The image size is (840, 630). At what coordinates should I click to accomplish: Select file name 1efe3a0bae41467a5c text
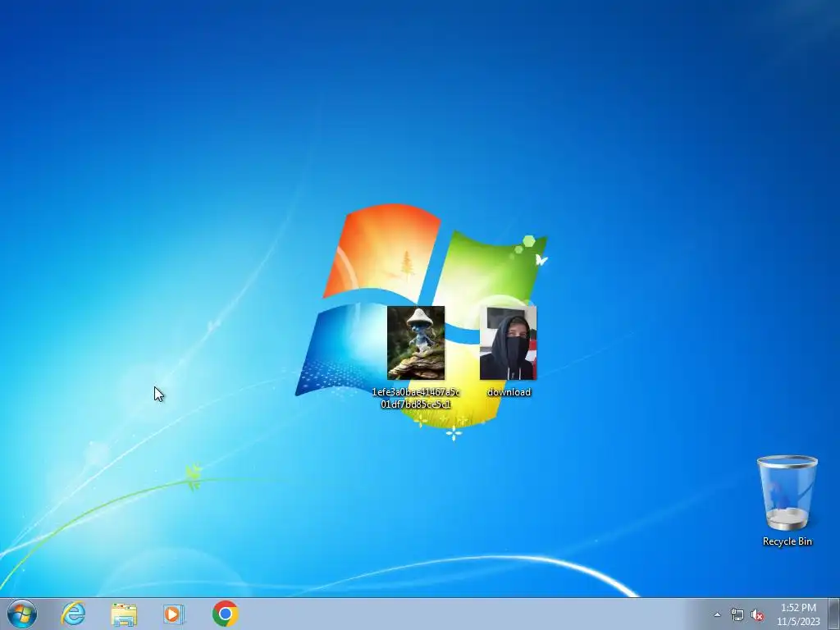[x=416, y=392]
